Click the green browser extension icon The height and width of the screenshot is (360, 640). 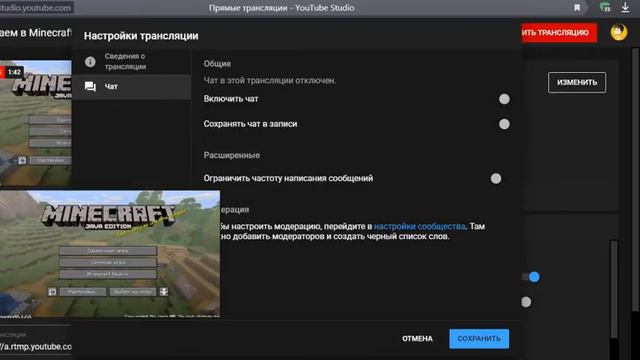click(x=605, y=7)
